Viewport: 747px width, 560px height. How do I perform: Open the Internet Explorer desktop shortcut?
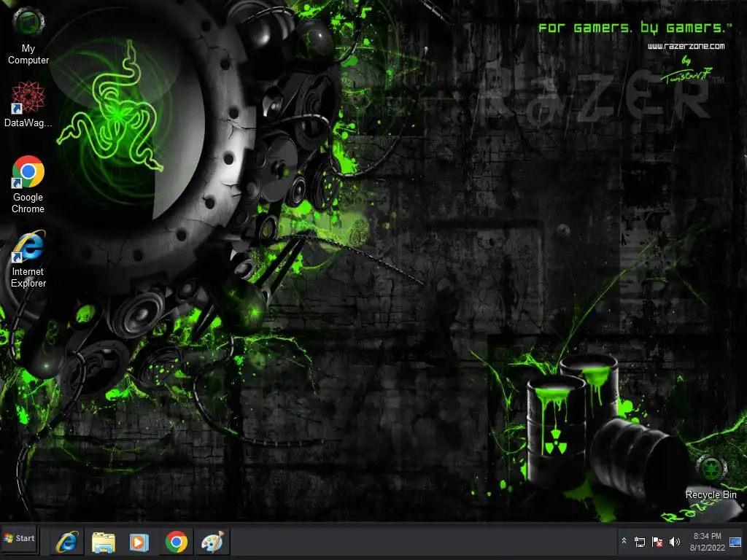click(x=28, y=259)
